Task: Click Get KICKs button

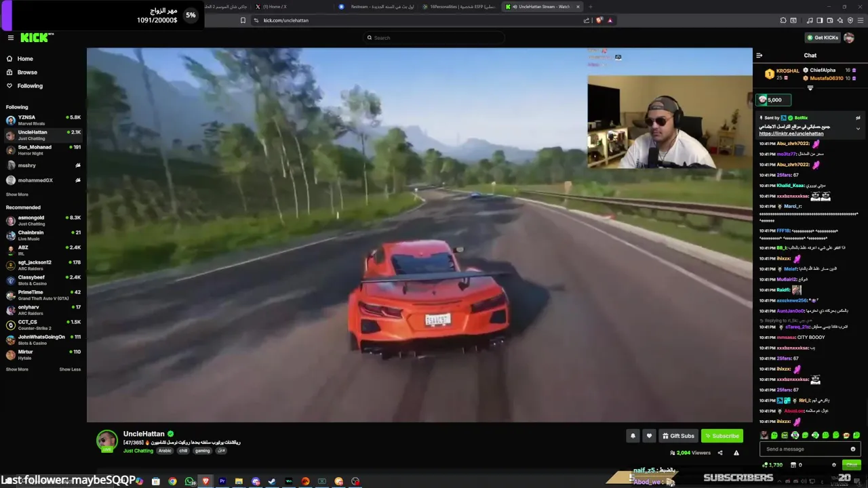Action: [822, 38]
